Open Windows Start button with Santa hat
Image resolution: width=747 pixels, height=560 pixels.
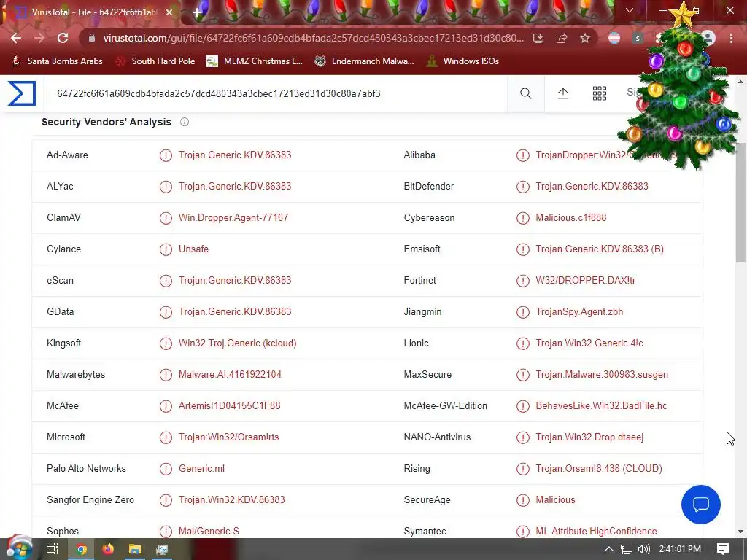19,548
